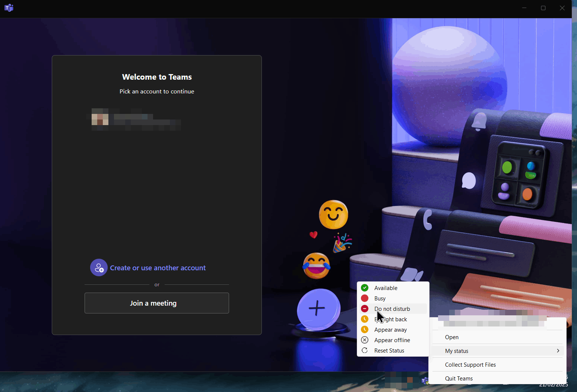The width and height of the screenshot is (577, 392).
Task: Click the Teams logo in the title bar
Action: (9, 7)
